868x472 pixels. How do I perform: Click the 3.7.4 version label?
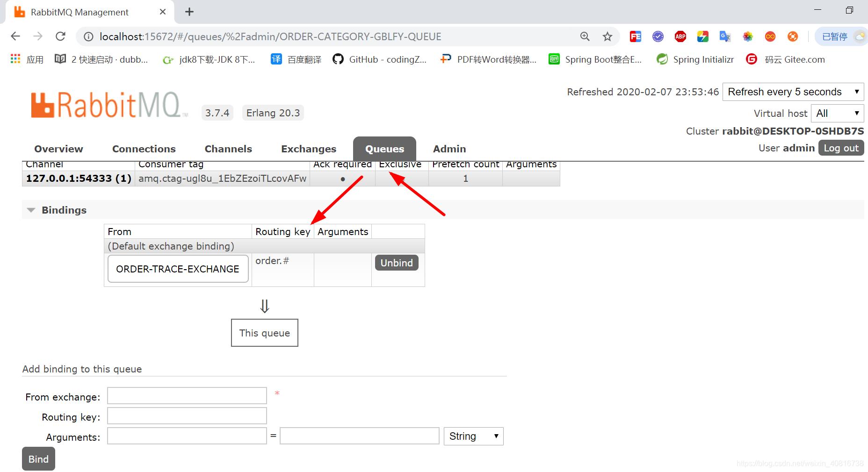tap(217, 113)
